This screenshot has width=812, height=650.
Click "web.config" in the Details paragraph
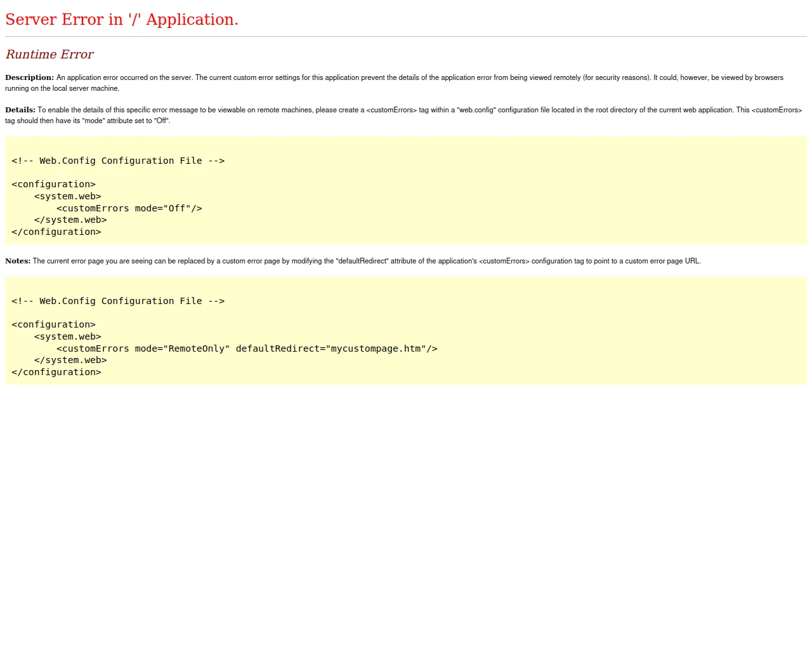click(476, 110)
